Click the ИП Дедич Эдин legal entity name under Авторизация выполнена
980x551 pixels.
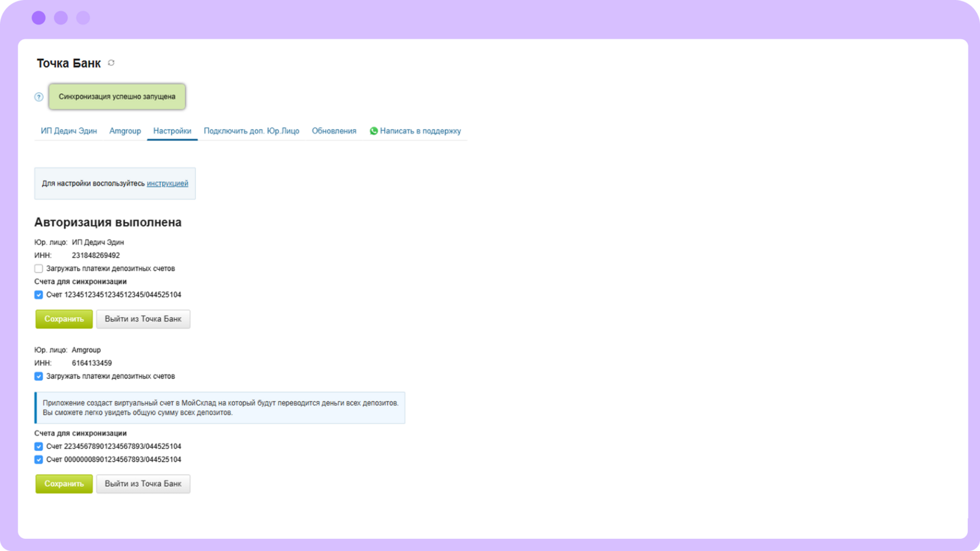pyautogui.click(x=98, y=243)
